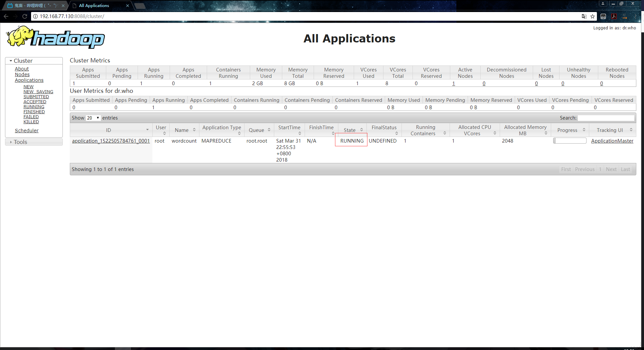Sort by the FinalStatus column
This screenshot has height=350, width=644.
384,130
